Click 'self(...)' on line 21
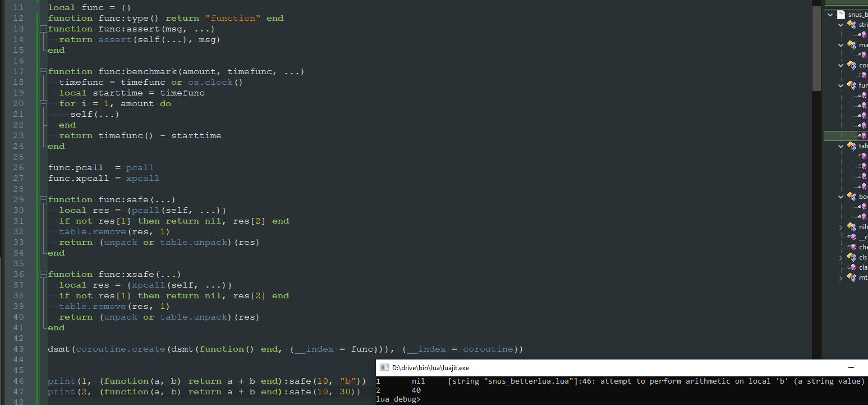Viewport: 868px width, 405px height. [x=95, y=114]
